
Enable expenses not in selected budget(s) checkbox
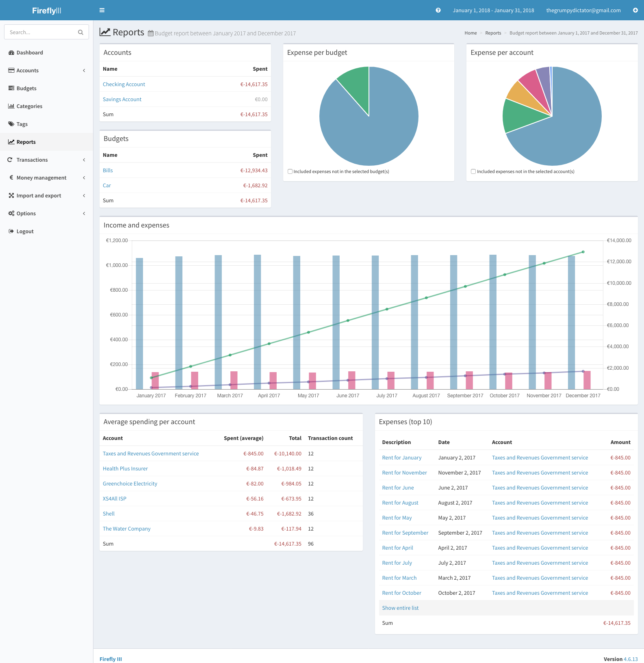tap(290, 171)
